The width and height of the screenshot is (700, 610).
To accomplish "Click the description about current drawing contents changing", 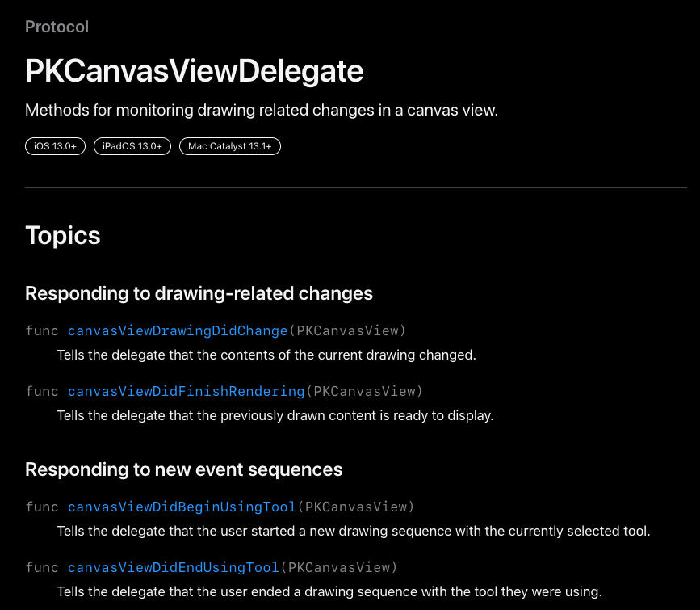I will pos(266,355).
